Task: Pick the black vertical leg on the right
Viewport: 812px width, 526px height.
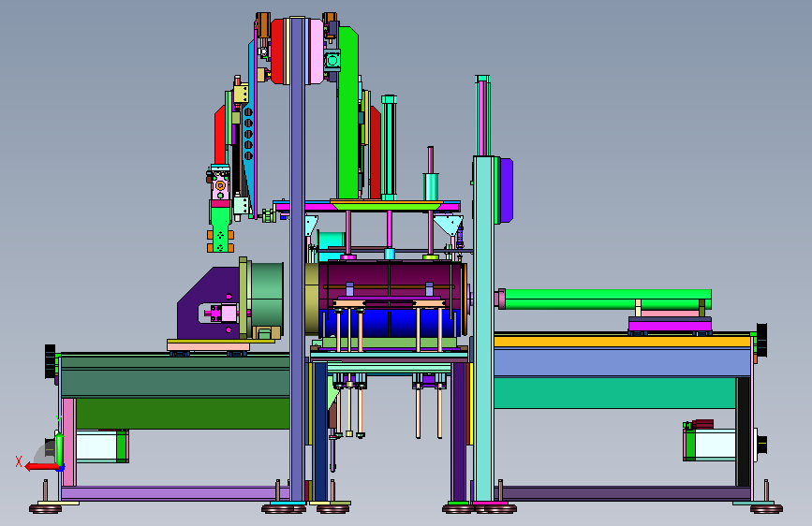Action: pyautogui.click(x=743, y=431)
